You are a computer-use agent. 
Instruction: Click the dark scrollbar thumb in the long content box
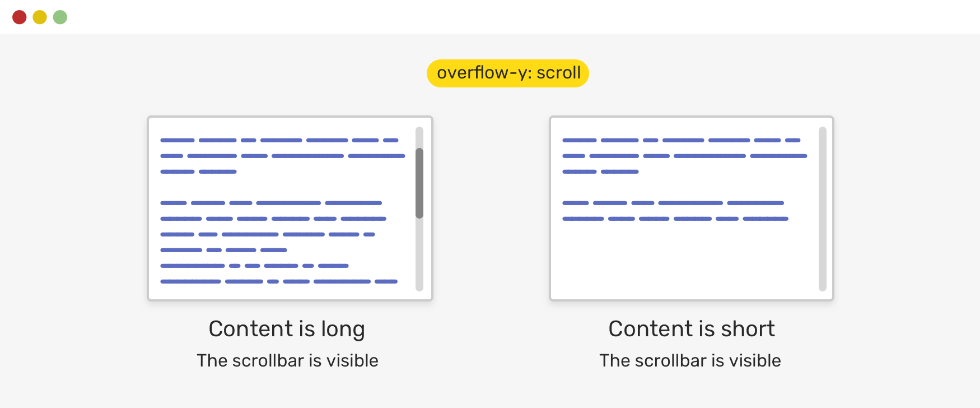419,183
